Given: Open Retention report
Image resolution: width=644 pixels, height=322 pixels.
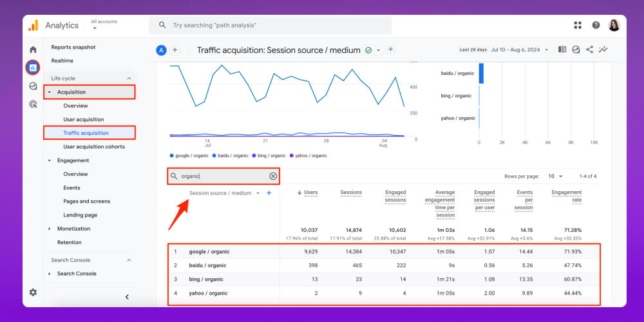Looking at the screenshot, I should 70,242.
